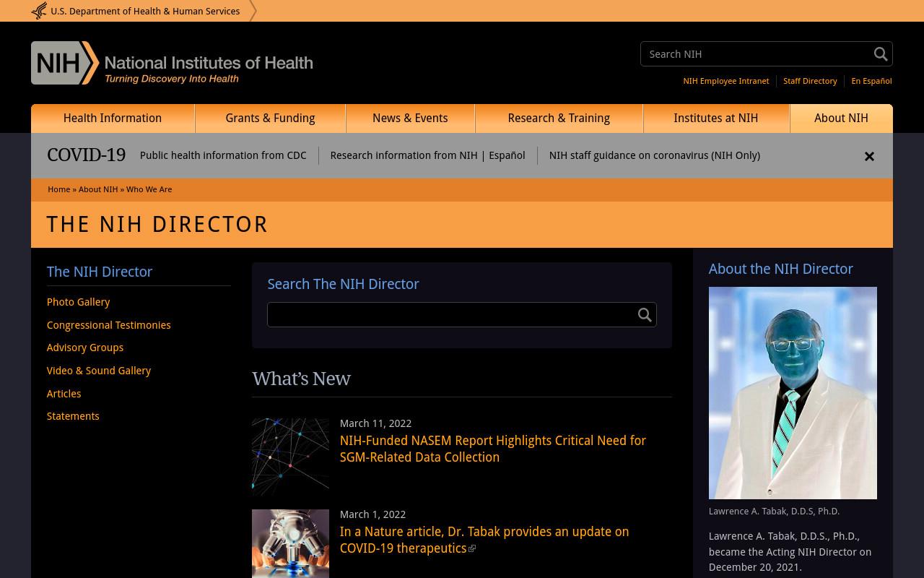Image resolution: width=924 pixels, height=578 pixels.
Task: Open About the NIH Director heading
Action: (781, 269)
